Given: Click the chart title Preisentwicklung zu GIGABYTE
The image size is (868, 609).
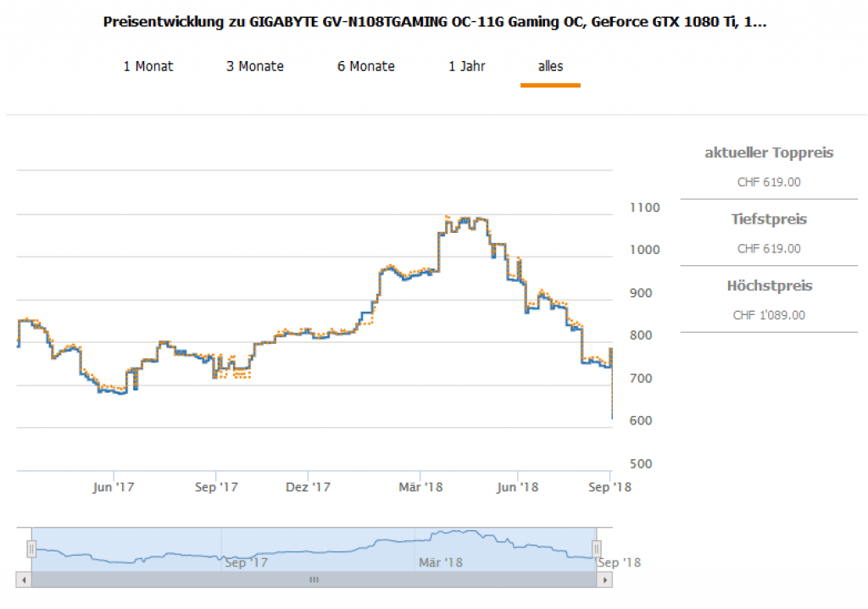Looking at the screenshot, I should (434, 23).
